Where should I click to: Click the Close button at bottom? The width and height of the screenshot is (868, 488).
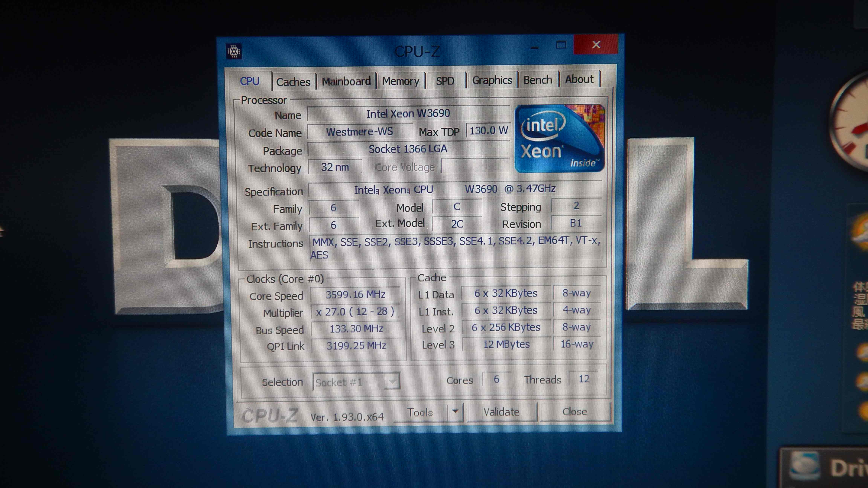point(575,412)
